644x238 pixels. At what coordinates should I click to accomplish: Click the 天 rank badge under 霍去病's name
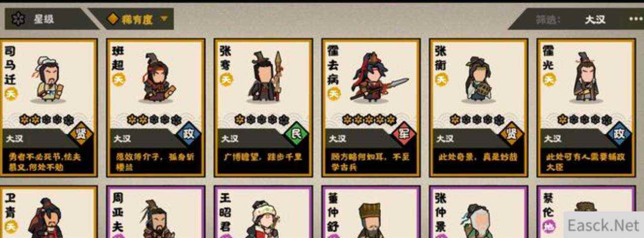pos(333,93)
